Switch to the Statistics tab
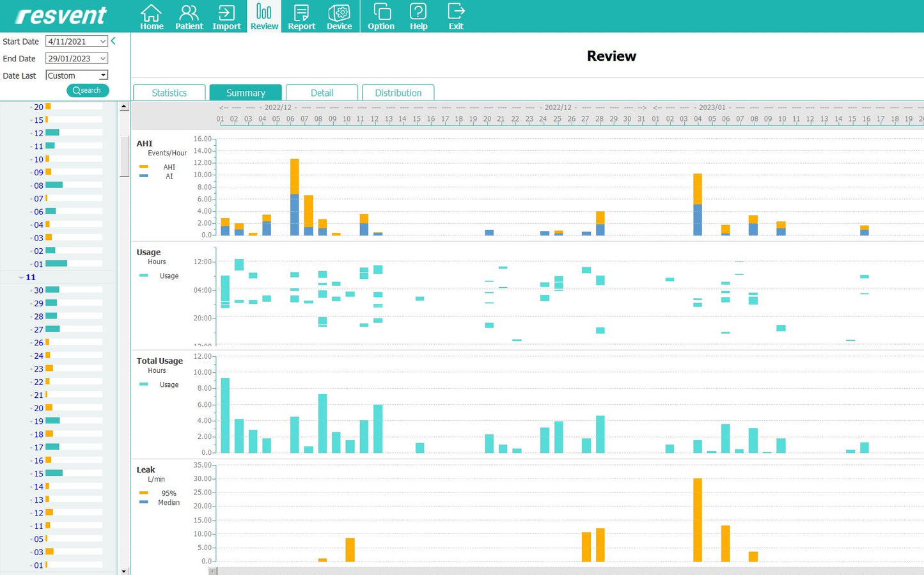Screen dimensions: 924x575 click(x=169, y=93)
